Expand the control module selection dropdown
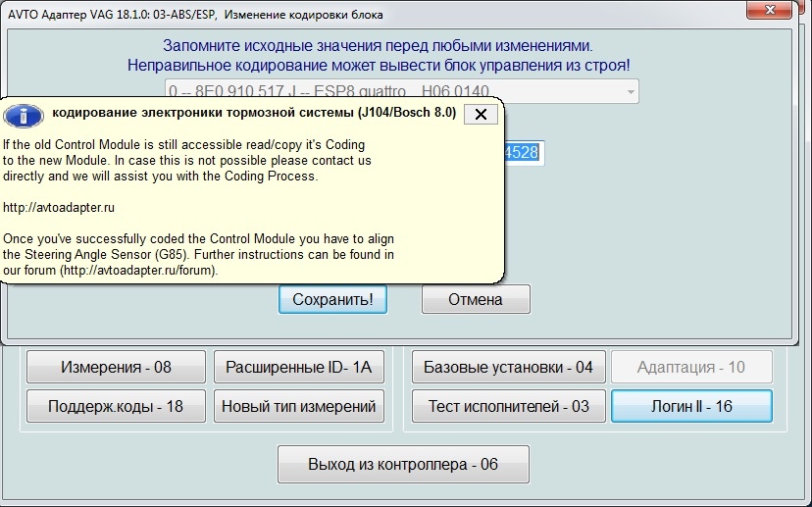The height and width of the screenshot is (507, 812). pos(627,92)
